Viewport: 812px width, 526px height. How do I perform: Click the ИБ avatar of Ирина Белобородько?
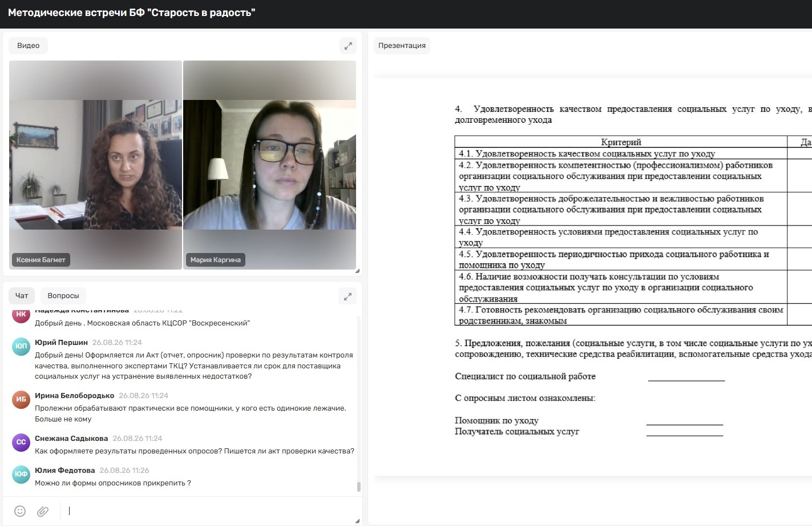(x=21, y=399)
